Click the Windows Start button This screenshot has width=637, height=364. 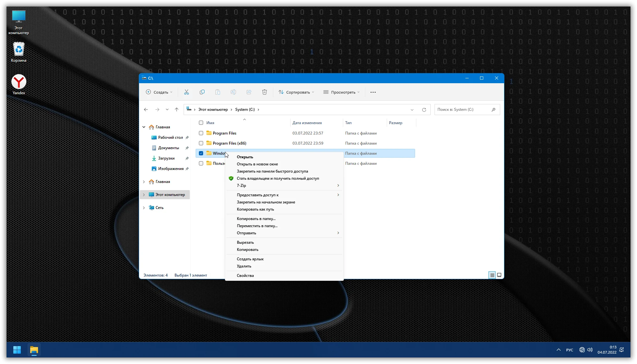(17, 350)
